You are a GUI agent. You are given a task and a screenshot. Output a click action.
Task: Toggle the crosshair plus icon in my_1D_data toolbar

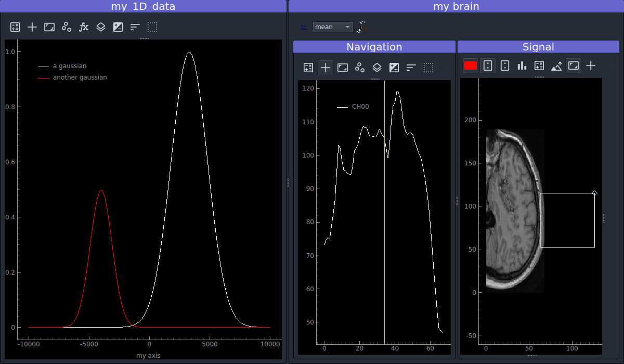tap(32, 27)
